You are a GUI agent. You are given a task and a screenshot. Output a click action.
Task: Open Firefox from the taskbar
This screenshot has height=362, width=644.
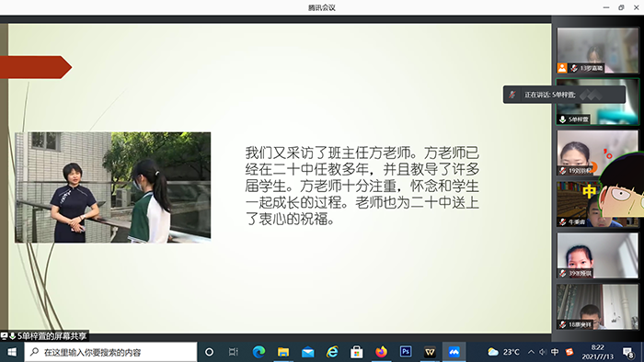click(381, 352)
